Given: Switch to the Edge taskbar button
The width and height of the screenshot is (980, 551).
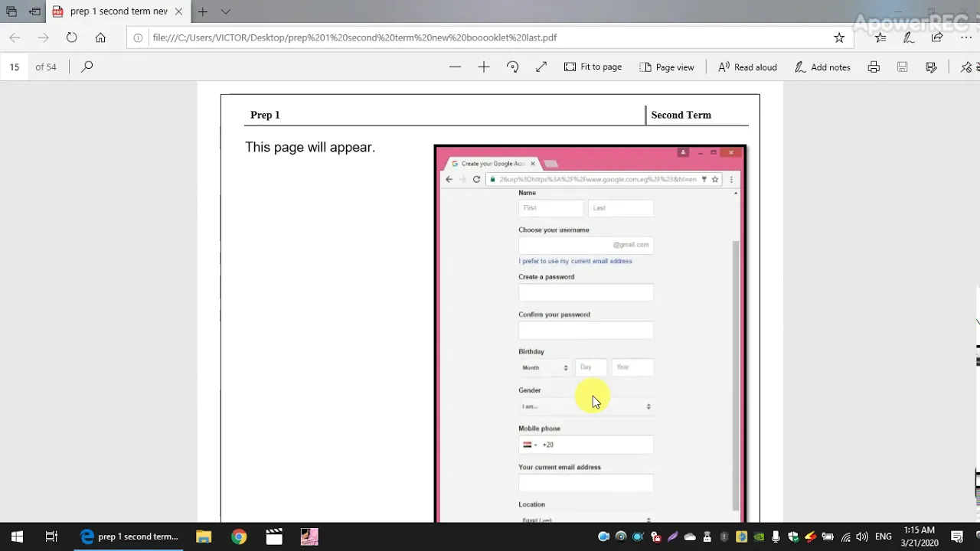Looking at the screenshot, I should pos(129,536).
